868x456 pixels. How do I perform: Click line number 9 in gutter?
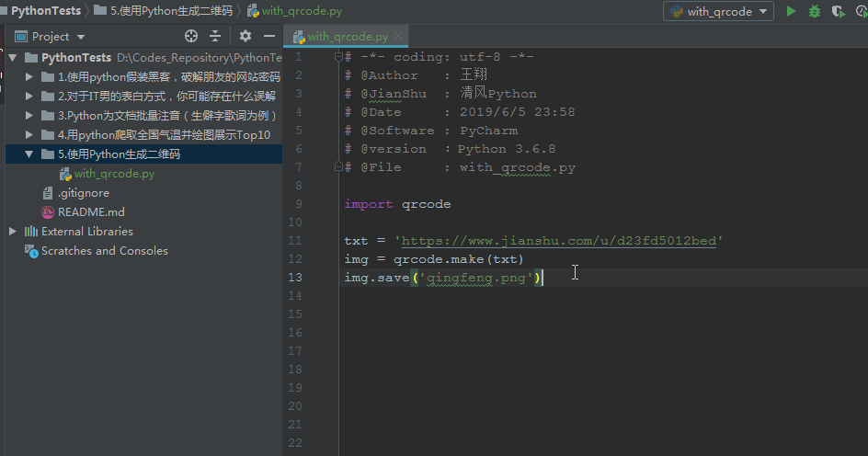coord(298,204)
